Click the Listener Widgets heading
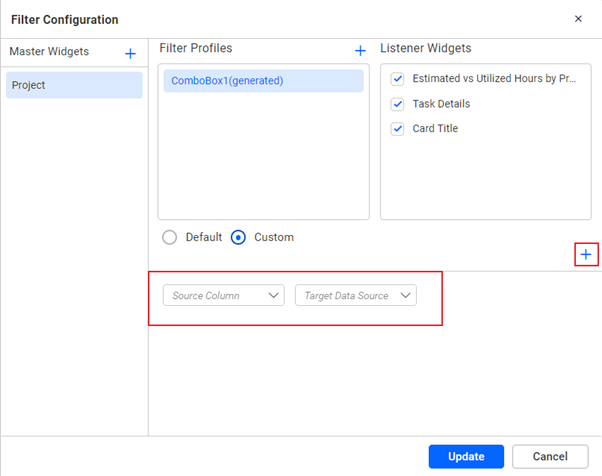This screenshot has width=602, height=476. point(425,48)
